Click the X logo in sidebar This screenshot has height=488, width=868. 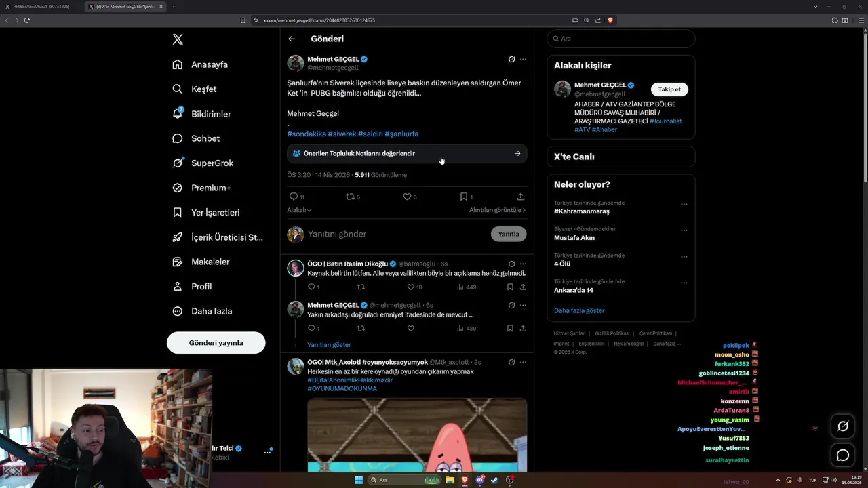[178, 39]
